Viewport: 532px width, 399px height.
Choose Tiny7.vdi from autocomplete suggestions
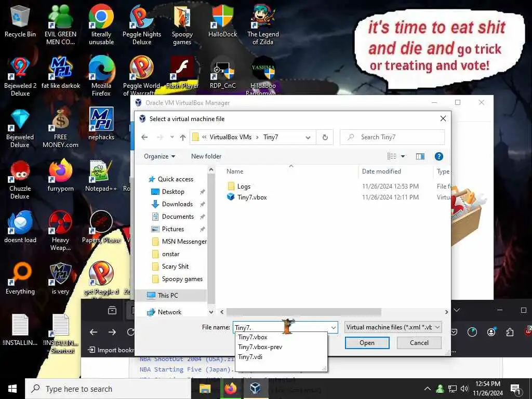pos(250,356)
